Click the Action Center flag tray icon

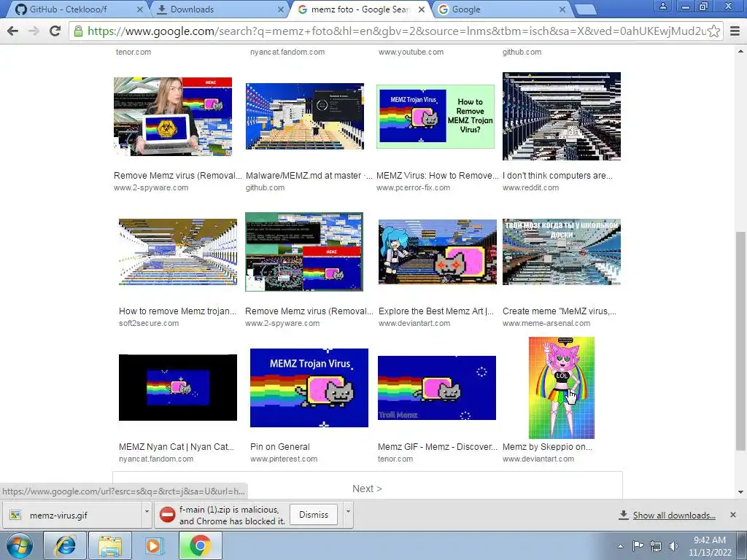point(638,546)
